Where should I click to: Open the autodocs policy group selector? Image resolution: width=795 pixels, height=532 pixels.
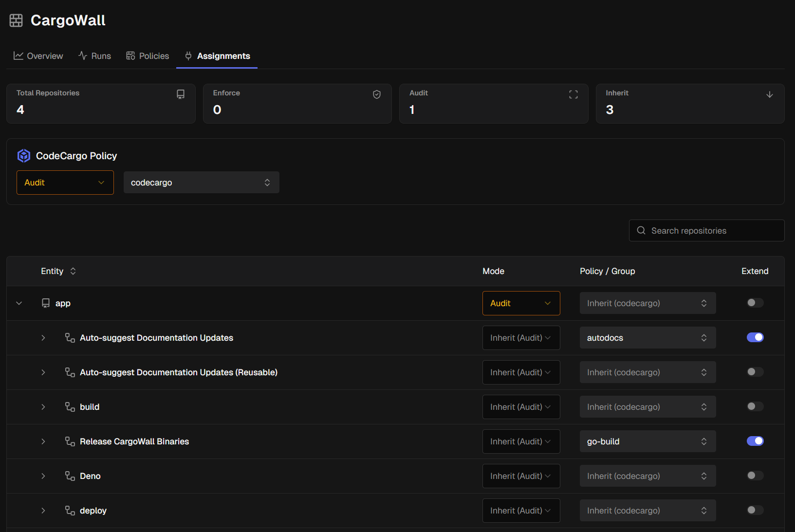647,338
